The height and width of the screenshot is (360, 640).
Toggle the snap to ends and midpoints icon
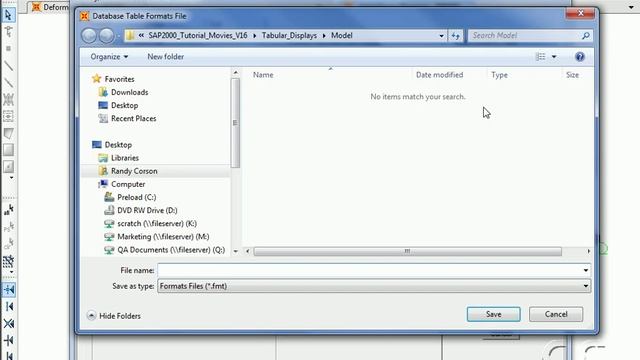click(x=9, y=307)
